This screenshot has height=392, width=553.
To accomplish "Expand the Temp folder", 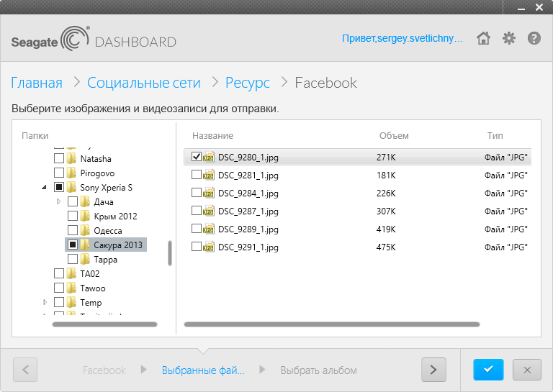I will [45, 302].
